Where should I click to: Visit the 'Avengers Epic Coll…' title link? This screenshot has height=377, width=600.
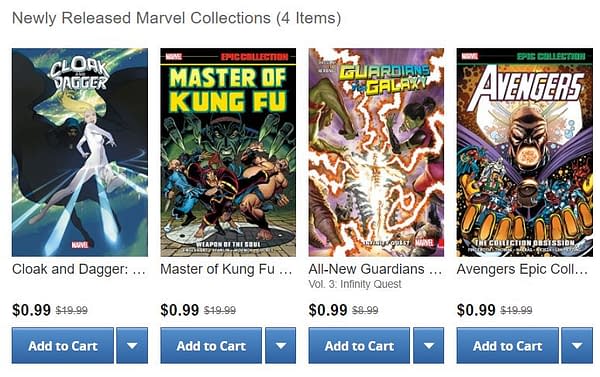[x=522, y=269]
